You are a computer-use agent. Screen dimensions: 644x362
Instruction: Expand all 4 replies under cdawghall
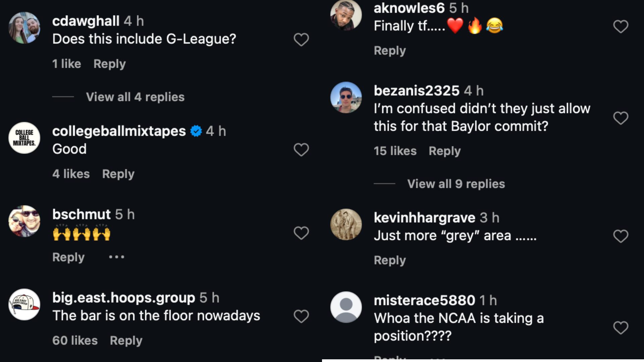(x=135, y=97)
